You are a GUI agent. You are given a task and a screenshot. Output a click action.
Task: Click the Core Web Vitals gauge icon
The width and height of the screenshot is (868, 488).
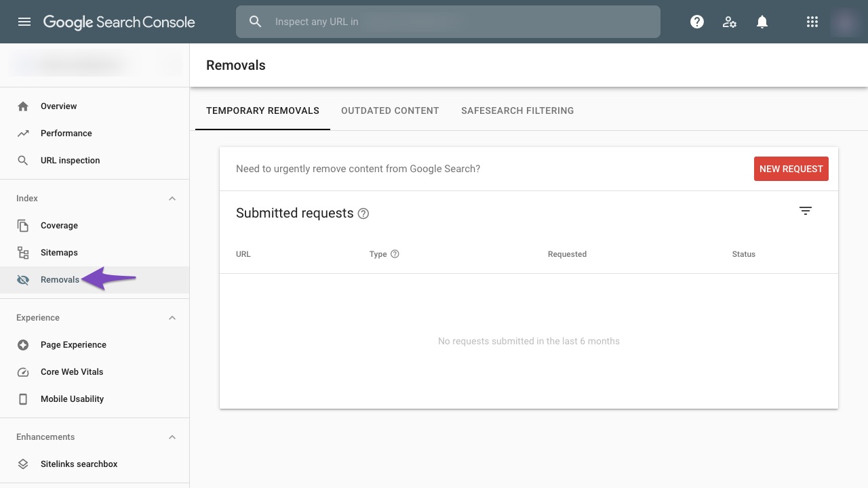pos(23,372)
